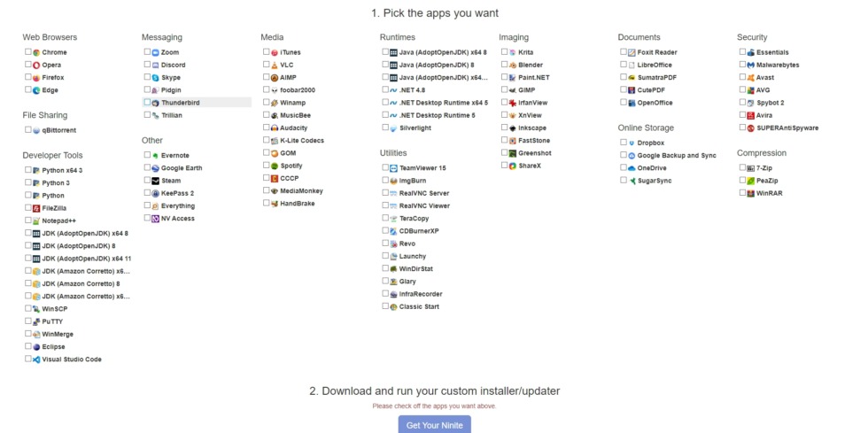The height and width of the screenshot is (433, 868).
Task: Click the Greenshot label
Action: (535, 153)
